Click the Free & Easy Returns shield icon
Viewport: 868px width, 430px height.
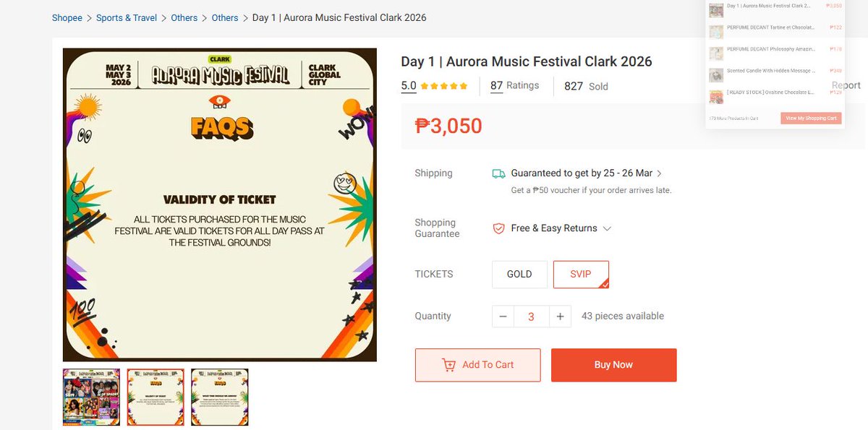click(x=498, y=228)
